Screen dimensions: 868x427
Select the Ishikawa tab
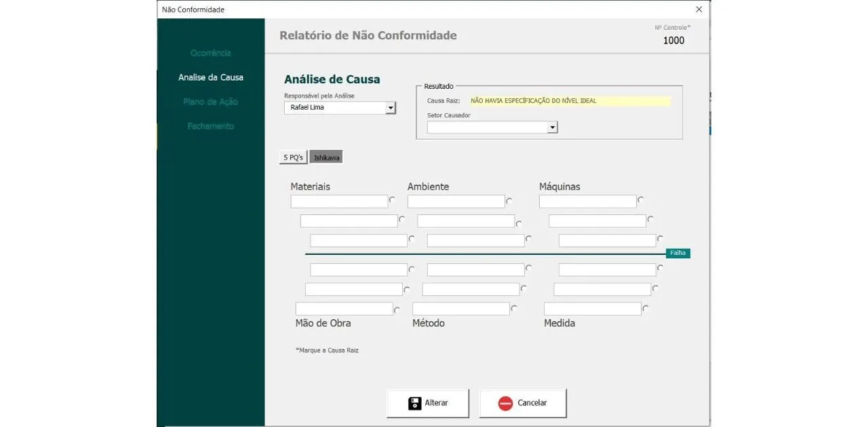326,157
